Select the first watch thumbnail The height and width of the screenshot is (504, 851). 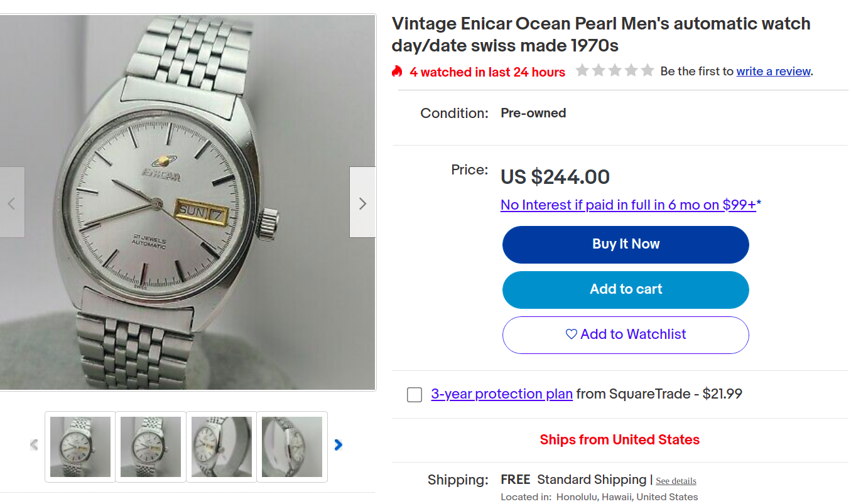pos(80,446)
